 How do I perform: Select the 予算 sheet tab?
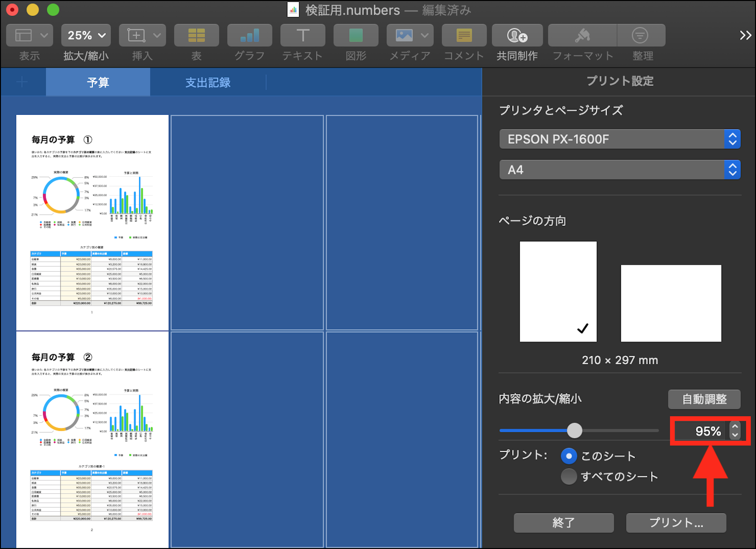pos(98,83)
